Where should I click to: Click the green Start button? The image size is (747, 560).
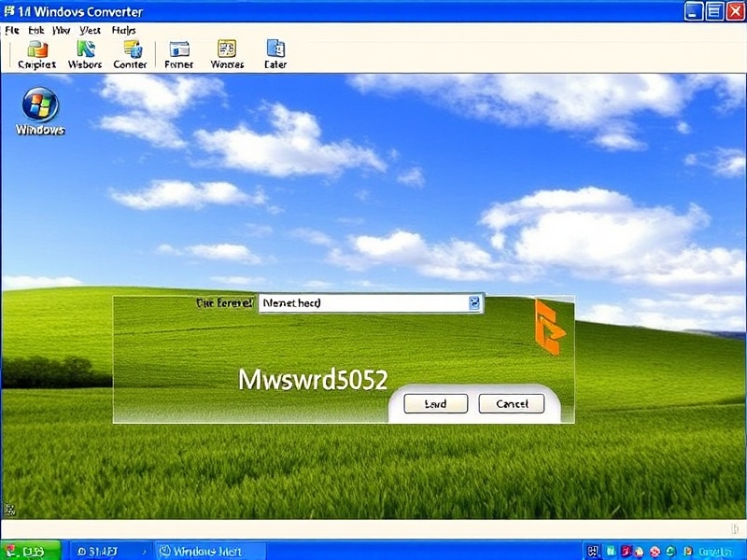pyautogui.click(x=30, y=551)
